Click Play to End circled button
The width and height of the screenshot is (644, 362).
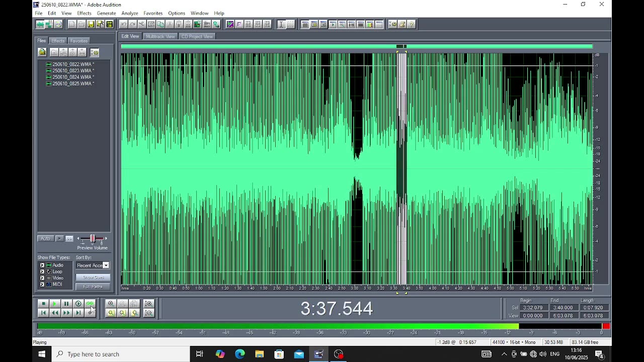(78, 304)
